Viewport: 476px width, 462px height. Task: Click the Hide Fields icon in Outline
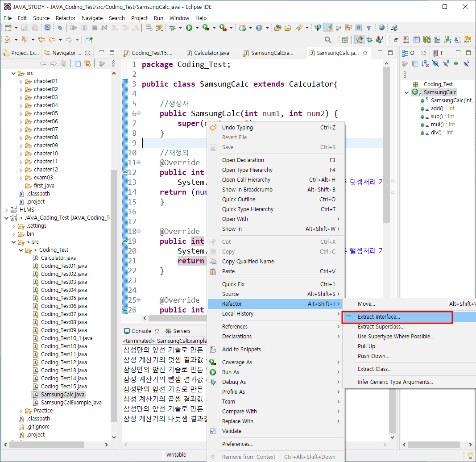coord(435,63)
